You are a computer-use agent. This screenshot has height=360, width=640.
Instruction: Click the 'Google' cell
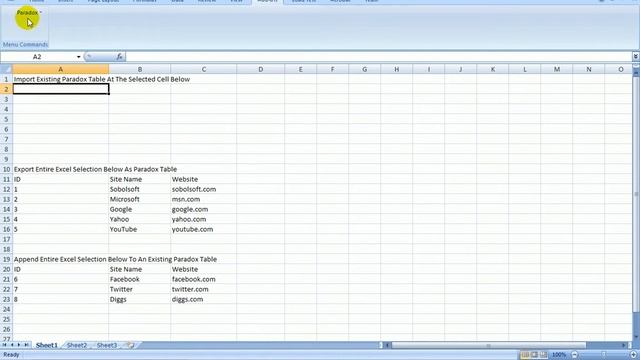pyautogui.click(x=140, y=209)
